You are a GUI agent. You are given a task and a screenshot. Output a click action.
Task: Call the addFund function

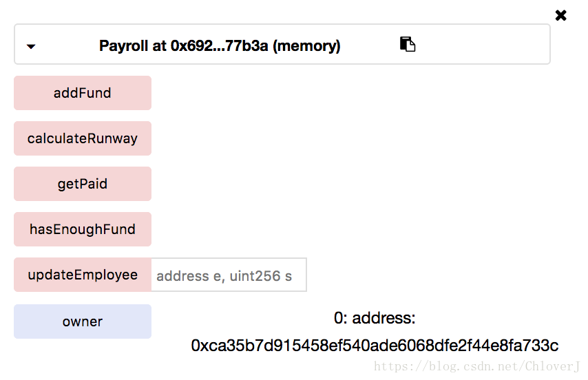click(83, 93)
